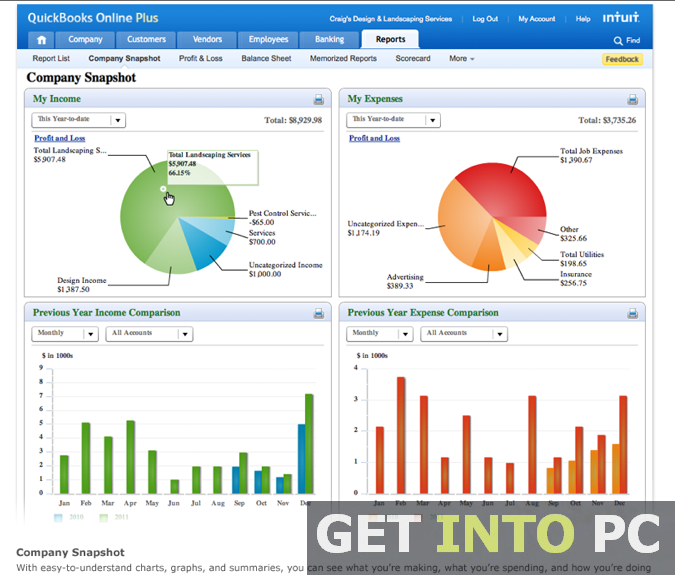Click the Insurance $256.75 label
This screenshot has width=675, height=575.
click(x=576, y=278)
